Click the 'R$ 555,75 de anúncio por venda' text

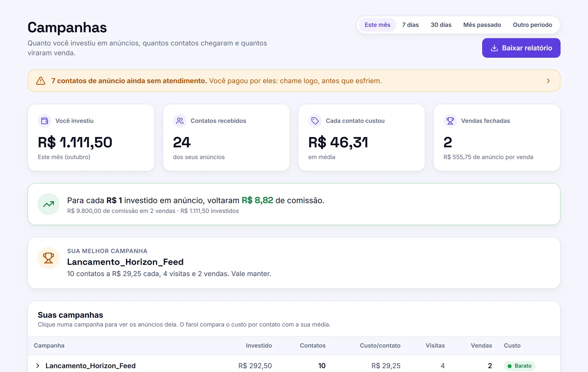(488, 157)
